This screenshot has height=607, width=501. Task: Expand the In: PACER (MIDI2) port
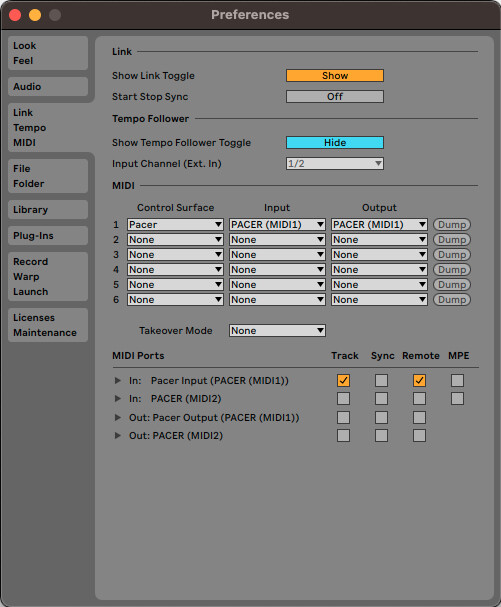(118, 398)
